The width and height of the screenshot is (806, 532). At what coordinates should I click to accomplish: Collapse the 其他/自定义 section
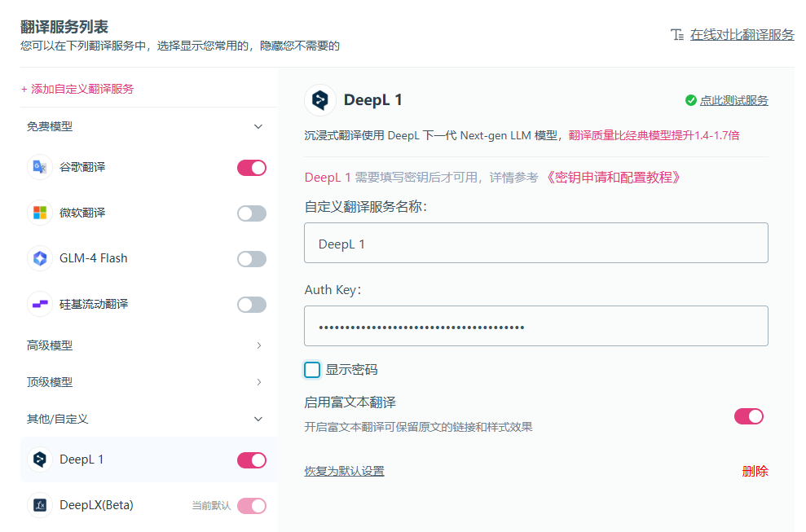(258, 419)
